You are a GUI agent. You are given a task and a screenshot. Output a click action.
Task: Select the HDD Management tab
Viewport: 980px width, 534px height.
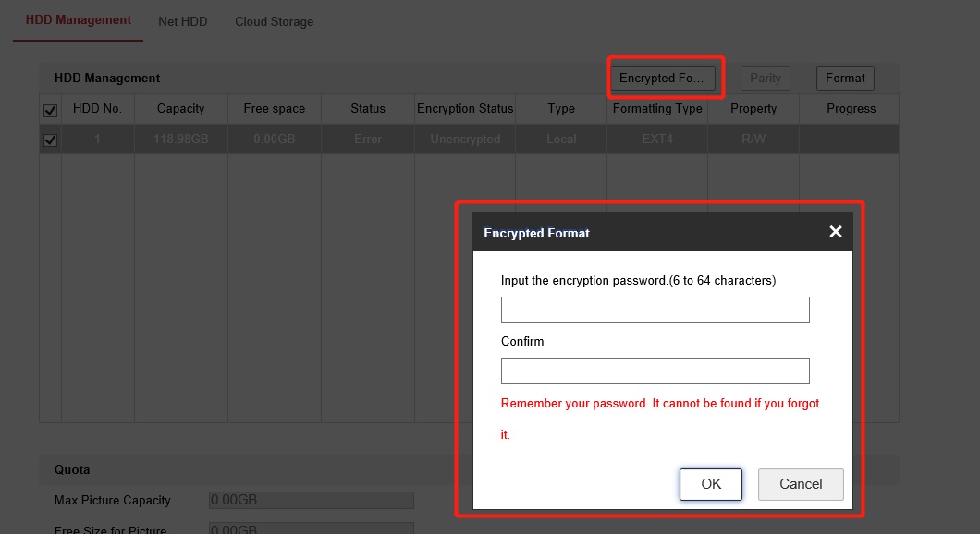pyautogui.click(x=78, y=20)
